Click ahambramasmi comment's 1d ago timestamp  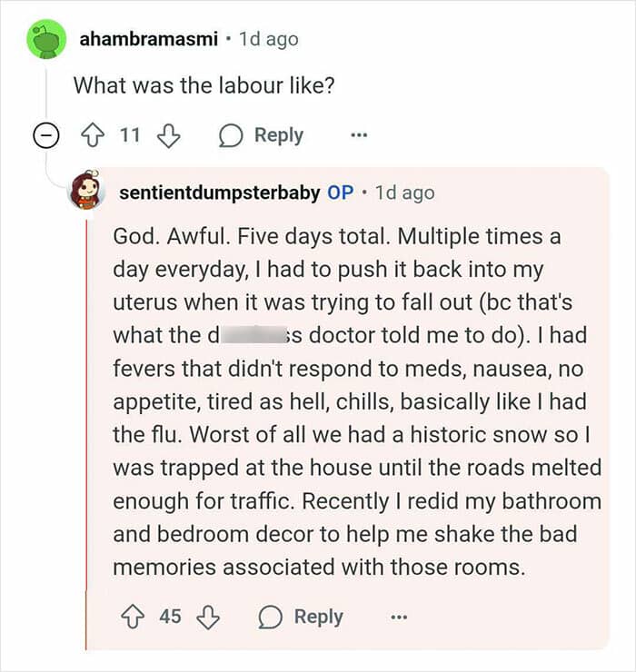point(268,39)
